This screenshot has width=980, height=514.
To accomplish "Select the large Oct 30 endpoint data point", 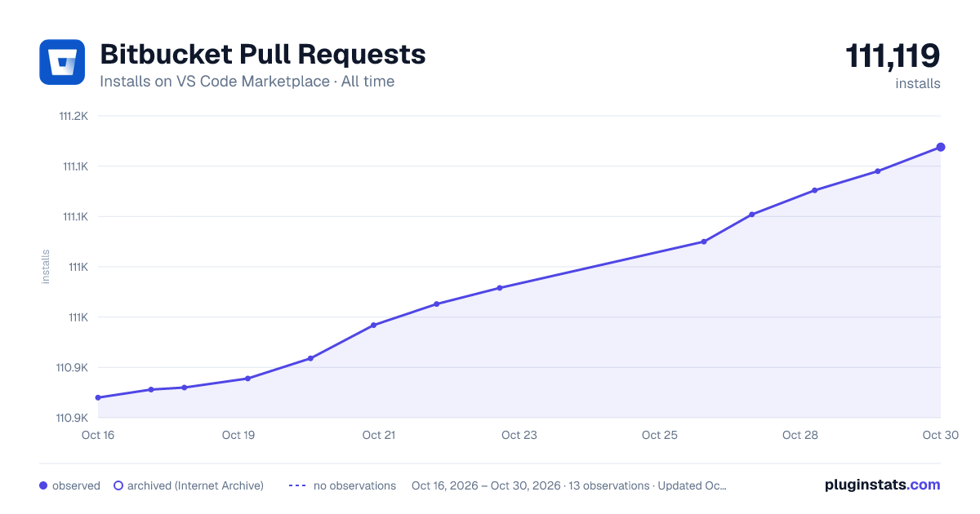I will 941,147.
